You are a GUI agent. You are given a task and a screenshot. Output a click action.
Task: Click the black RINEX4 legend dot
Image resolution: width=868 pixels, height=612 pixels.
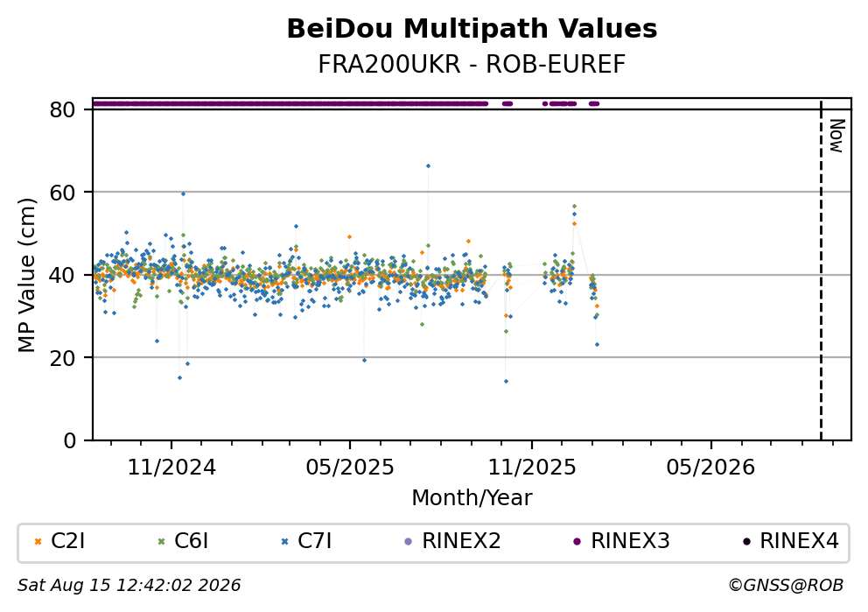click(x=746, y=542)
